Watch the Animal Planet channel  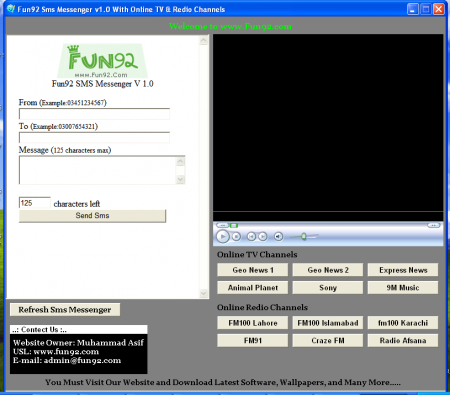pos(253,288)
